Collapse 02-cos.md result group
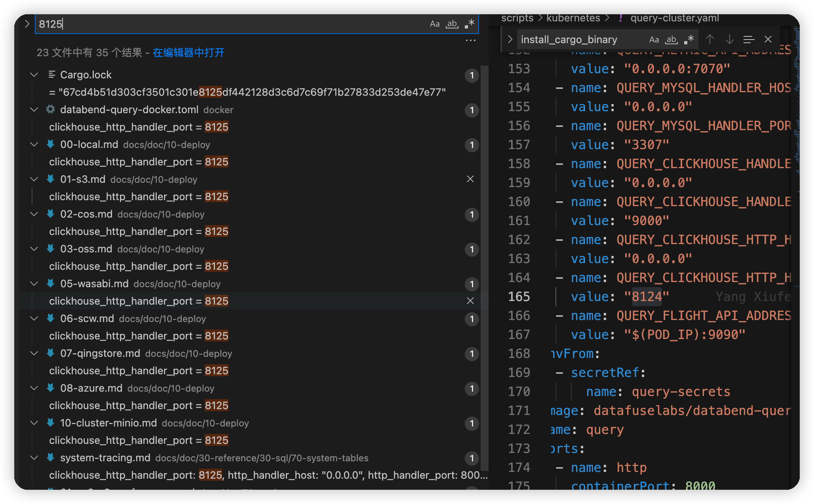814x504 pixels. point(34,214)
